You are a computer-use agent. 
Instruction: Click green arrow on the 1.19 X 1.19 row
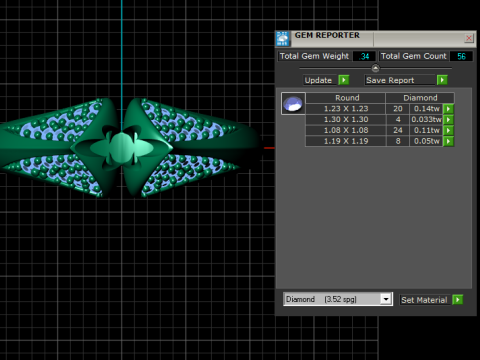click(449, 141)
